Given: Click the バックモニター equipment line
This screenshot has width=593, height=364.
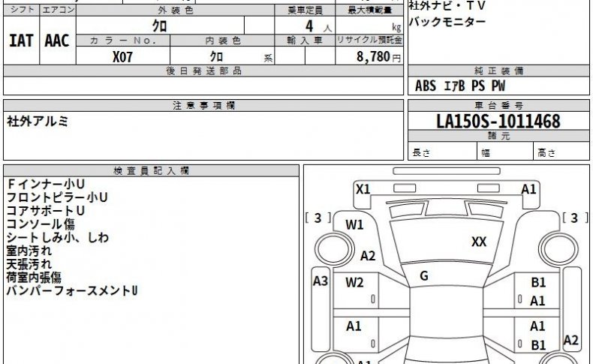Looking at the screenshot, I should pyautogui.click(x=447, y=22).
